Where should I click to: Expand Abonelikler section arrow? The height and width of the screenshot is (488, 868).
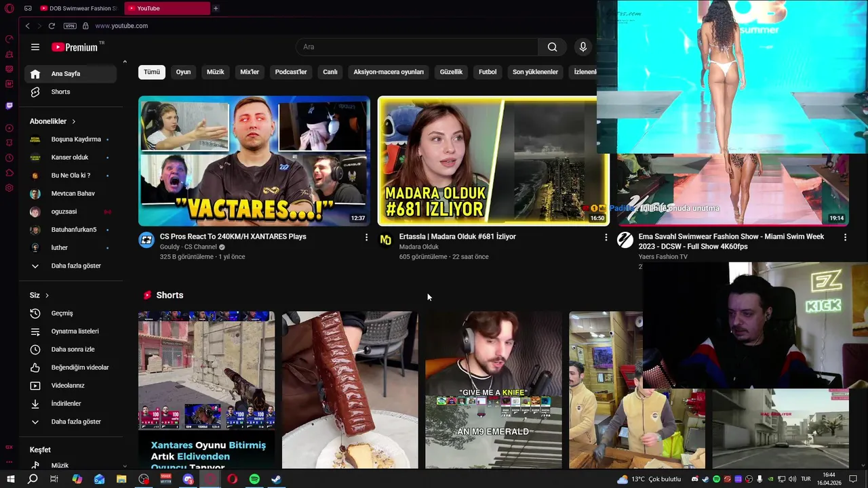tap(73, 121)
